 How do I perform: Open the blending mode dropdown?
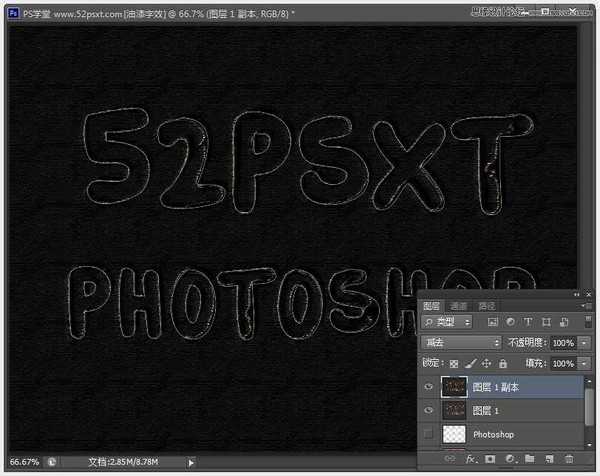461,342
